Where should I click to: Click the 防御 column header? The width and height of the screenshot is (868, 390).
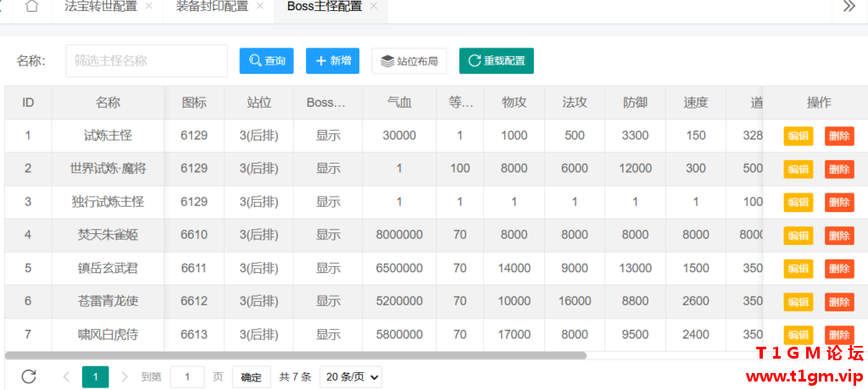(x=636, y=103)
